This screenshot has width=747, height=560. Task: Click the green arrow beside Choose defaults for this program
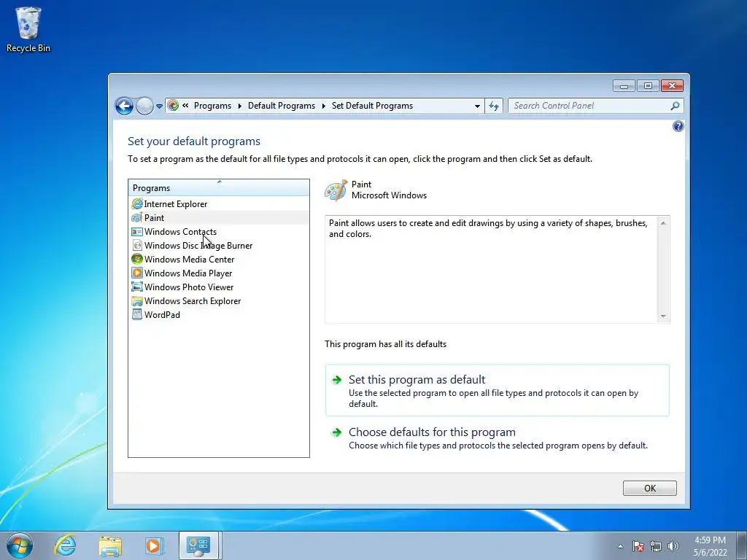click(x=337, y=432)
